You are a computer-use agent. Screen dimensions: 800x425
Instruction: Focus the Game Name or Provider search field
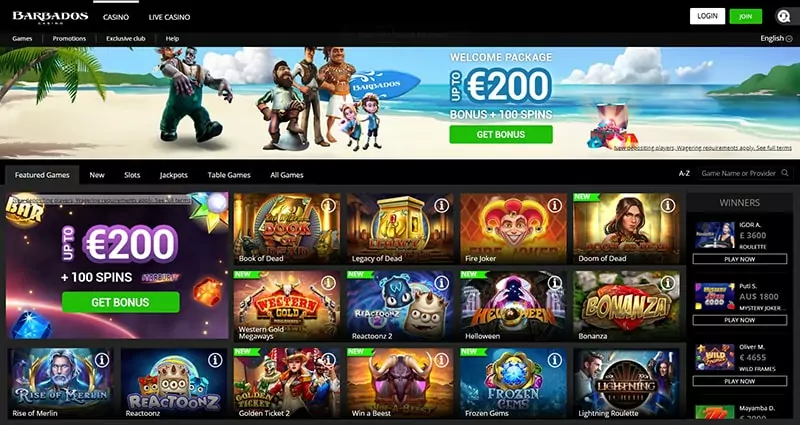[738, 173]
